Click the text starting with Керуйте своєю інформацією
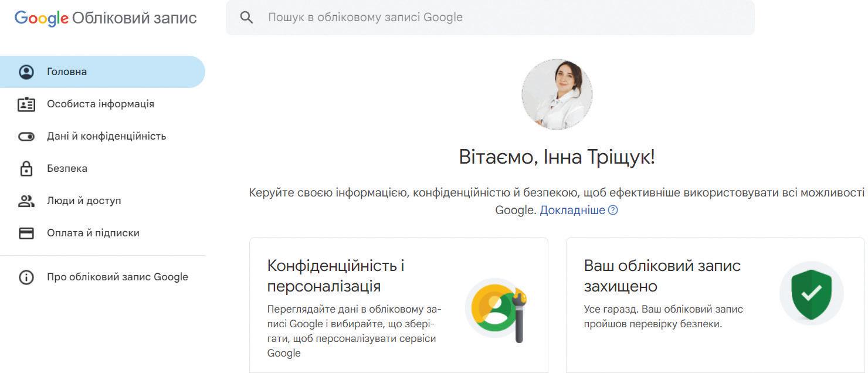Viewport: 868px width, 373px height. click(557, 201)
